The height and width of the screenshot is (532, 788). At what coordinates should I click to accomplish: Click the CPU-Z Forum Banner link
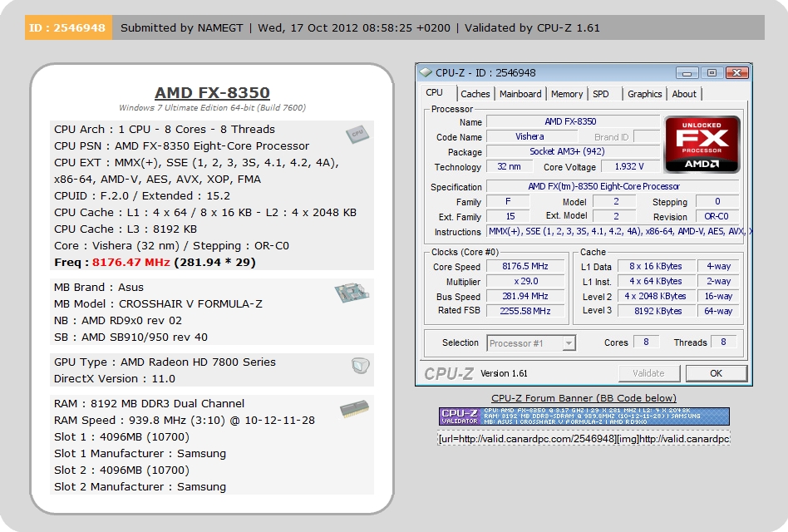tap(584, 398)
